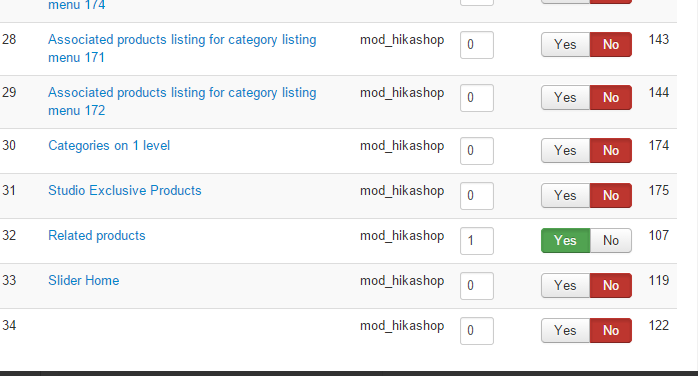Focus the ordering field for Studio Exclusive Products

[x=477, y=196]
